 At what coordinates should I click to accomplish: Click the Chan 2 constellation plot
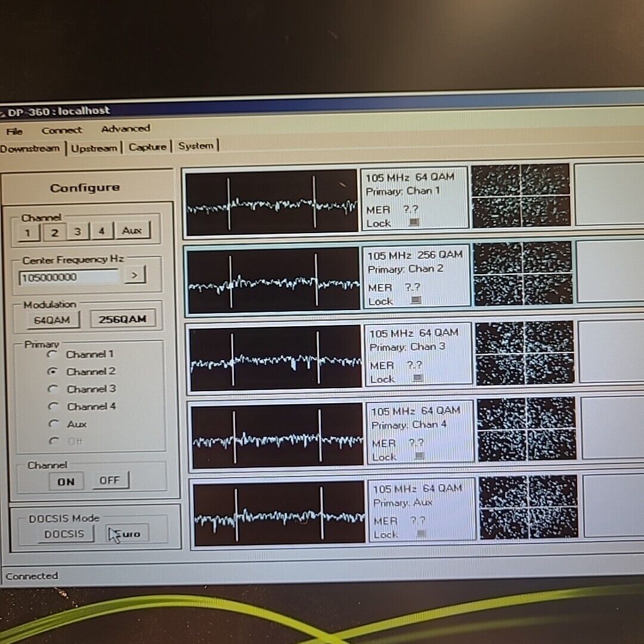(x=523, y=274)
